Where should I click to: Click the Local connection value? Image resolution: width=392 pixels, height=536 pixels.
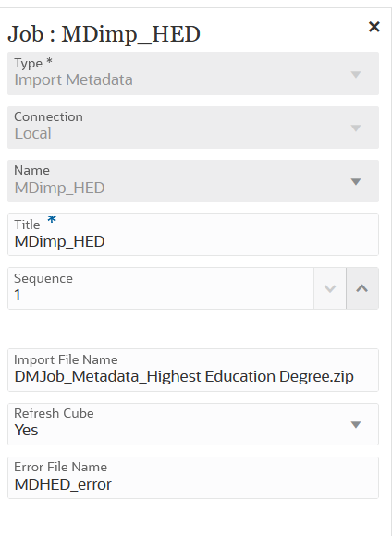tap(33, 133)
